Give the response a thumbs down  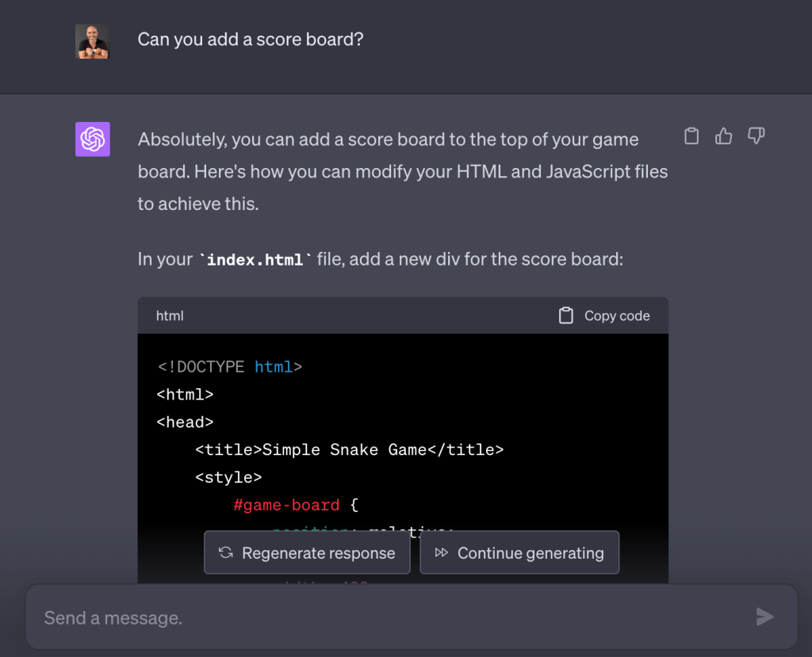(756, 136)
